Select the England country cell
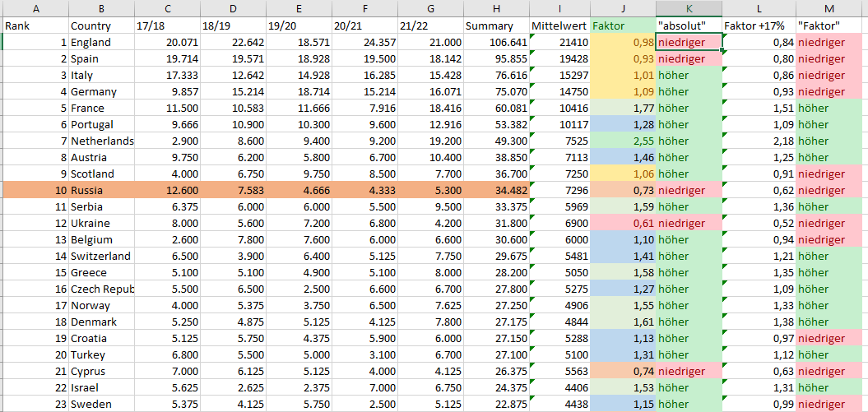This screenshot has width=868, height=412. click(x=102, y=43)
